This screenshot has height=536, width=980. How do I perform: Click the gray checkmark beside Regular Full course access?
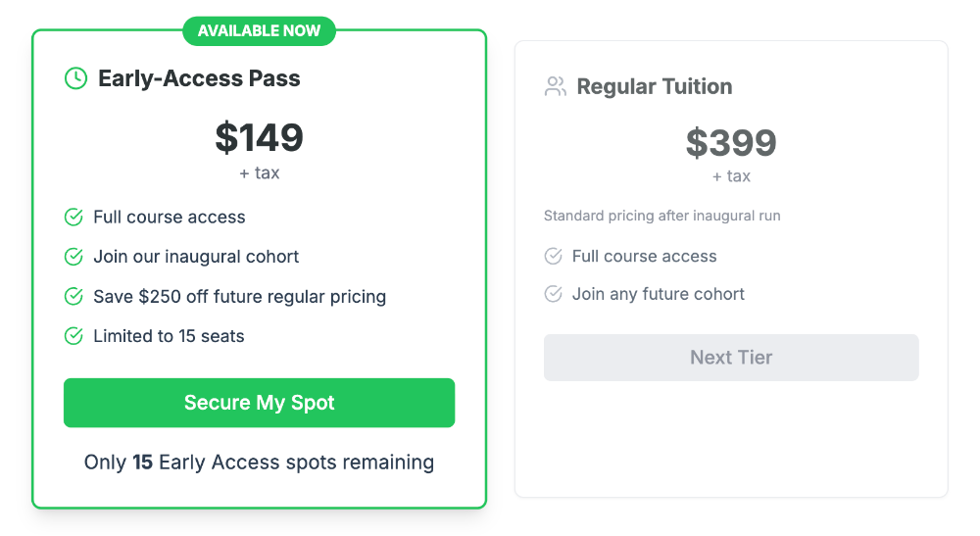tap(554, 257)
